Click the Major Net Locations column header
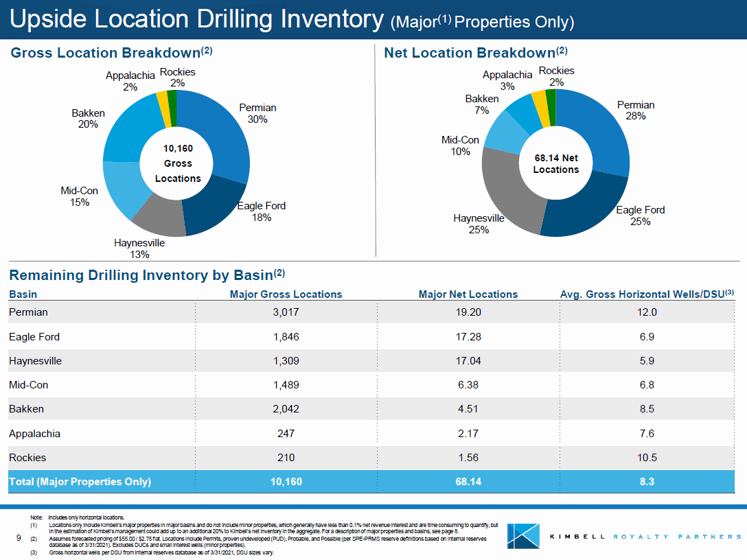The width and height of the screenshot is (747, 560). tap(468, 294)
